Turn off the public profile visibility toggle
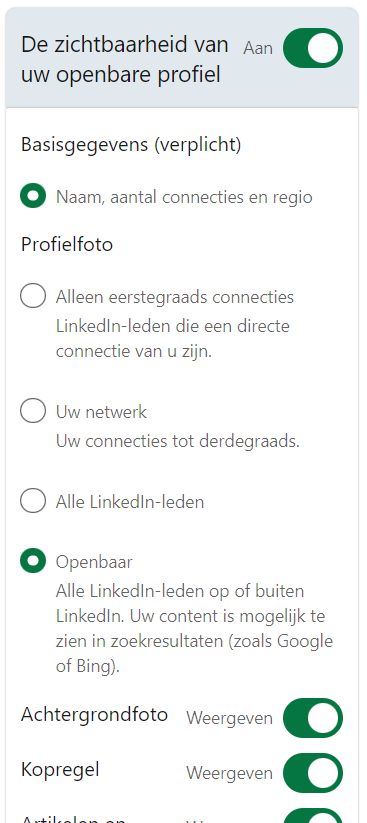Image resolution: width=367 pixels, height=823 pixels. tap(313, 48)
